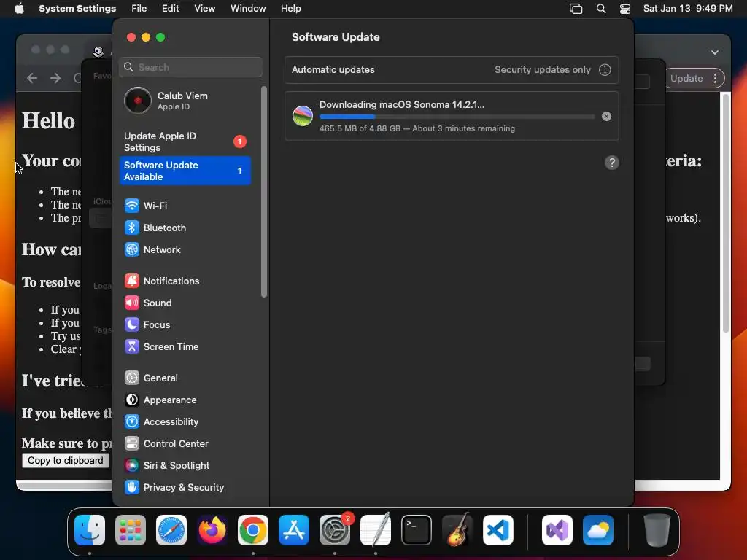Open Visual Studio from the Dock
This screenshot has width=747, height=560.
click(x=557, y=530)
